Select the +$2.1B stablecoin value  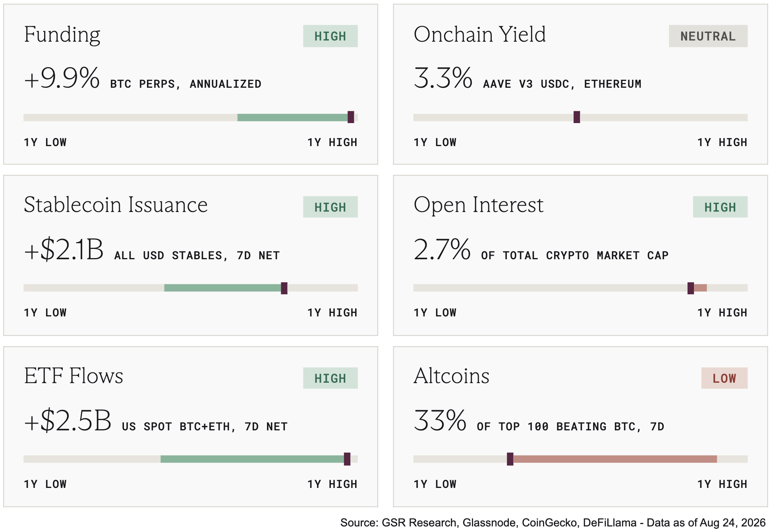[64, 249]
